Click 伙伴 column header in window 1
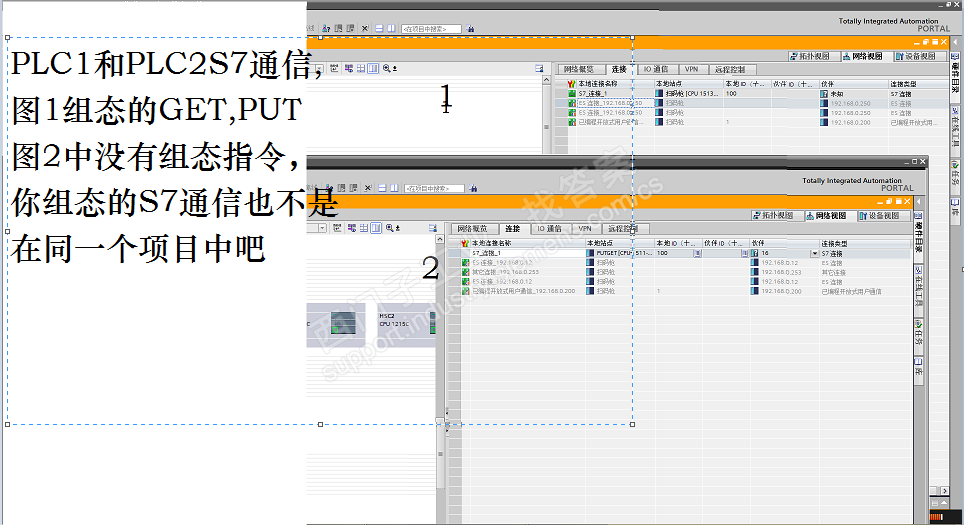 point(853,84)
